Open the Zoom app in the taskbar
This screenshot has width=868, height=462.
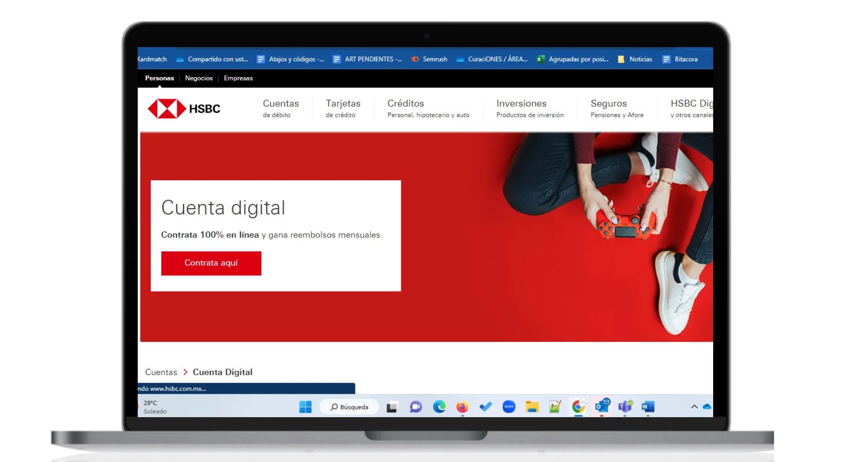[509, 407]
